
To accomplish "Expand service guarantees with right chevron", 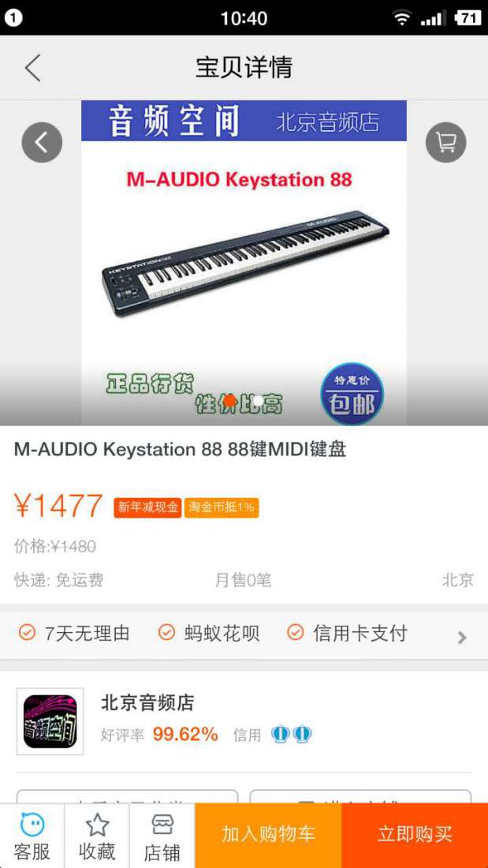I will pyautogui.click(x=462, y=638).
